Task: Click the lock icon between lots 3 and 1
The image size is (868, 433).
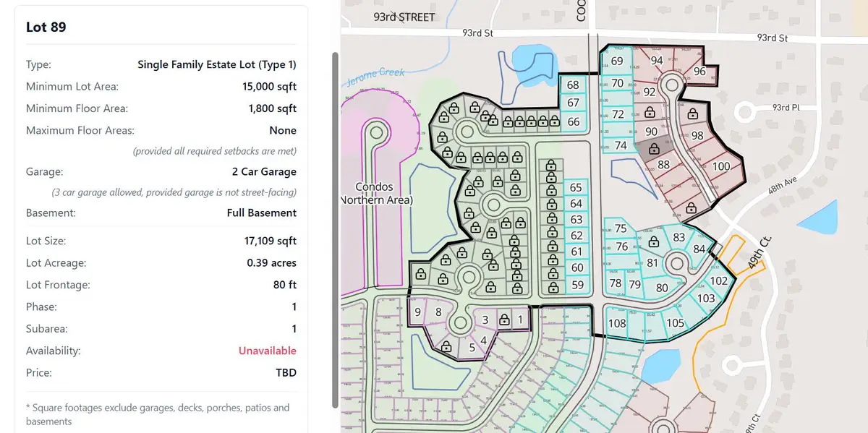Action: (x=503, y=319)
